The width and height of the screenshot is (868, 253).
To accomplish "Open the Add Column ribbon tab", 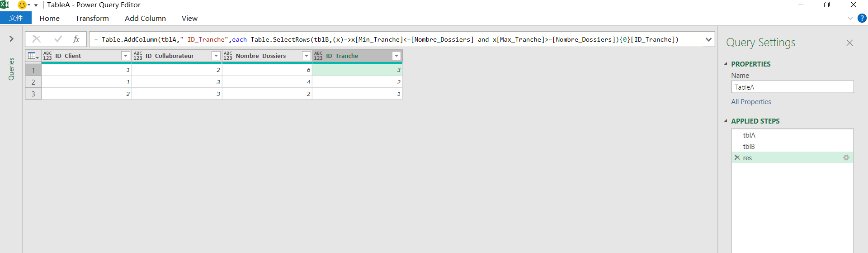I will click(x=145, y=18).
